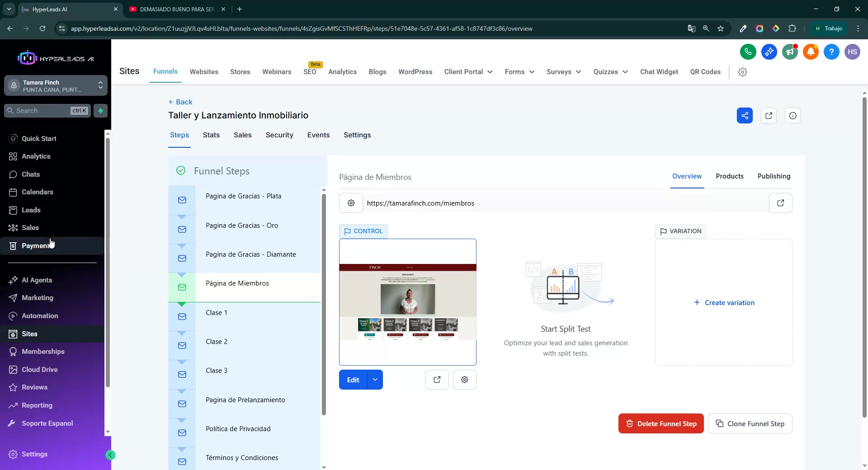Click the green lightning quick-action icon

pyautogui.click(x=100, y=111)
